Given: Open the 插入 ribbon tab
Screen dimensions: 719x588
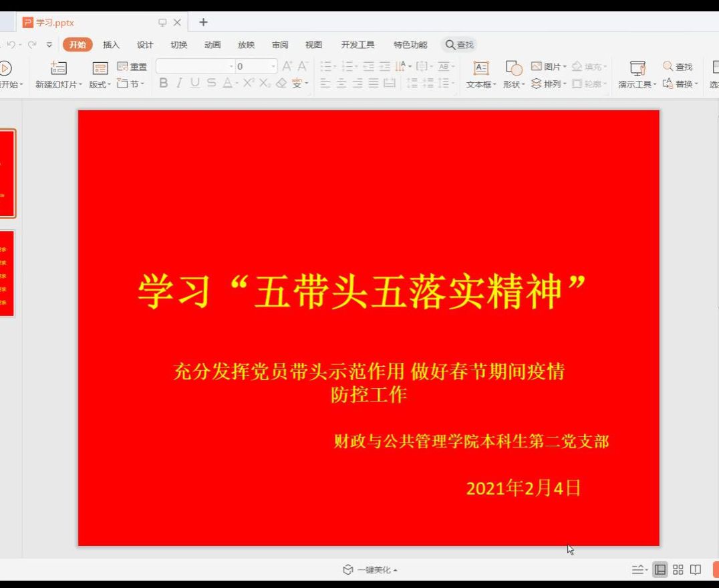Looking at the screenshot, I should tap(111, 45).
